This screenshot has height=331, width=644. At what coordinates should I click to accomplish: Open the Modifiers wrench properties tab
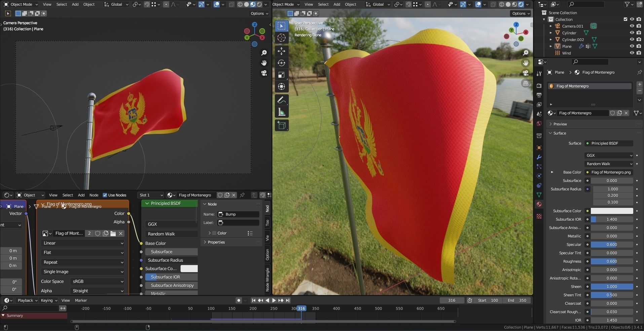[539, 157]
